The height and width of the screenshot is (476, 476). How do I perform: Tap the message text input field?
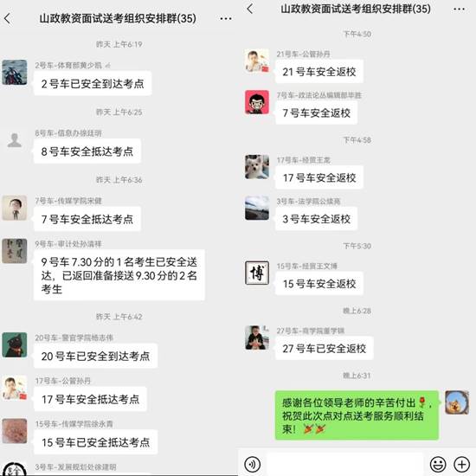click(x=344, y=464)
